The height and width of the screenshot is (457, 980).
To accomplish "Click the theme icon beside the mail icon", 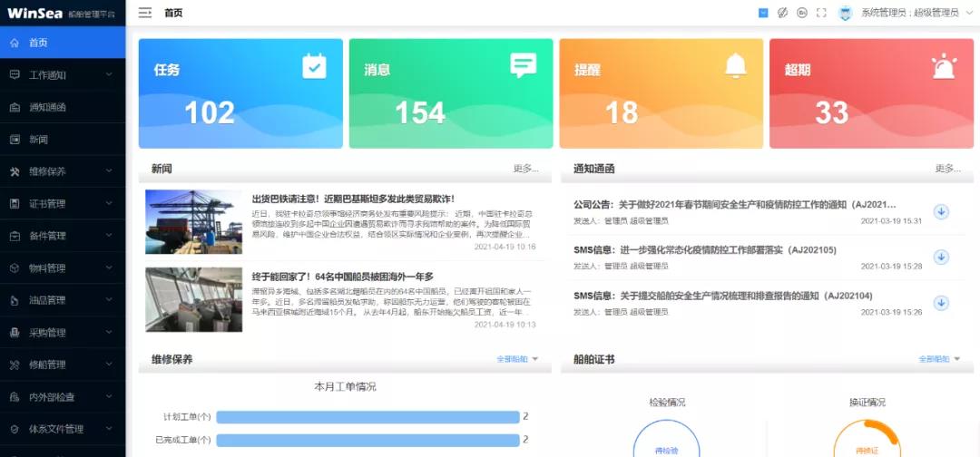I will point(782,13).
